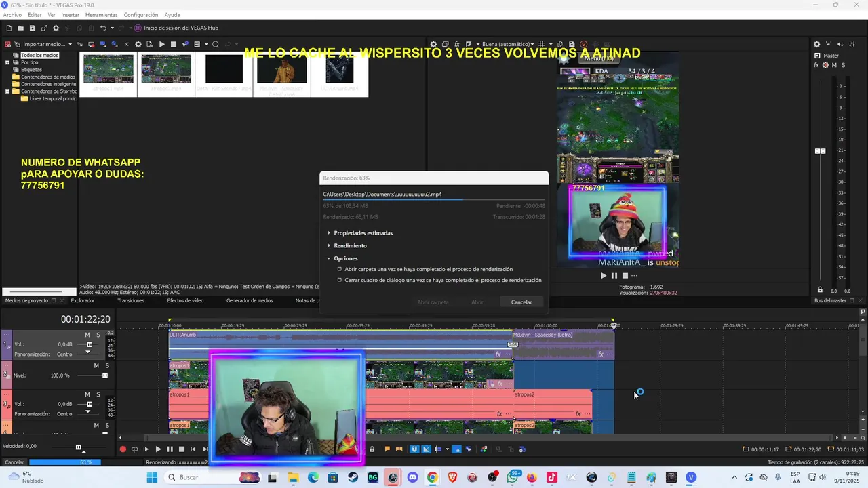The width and height of the screenshot is (868, 488).
Task: Switch to Transiciones tab
Action: (x=131, y=300)
